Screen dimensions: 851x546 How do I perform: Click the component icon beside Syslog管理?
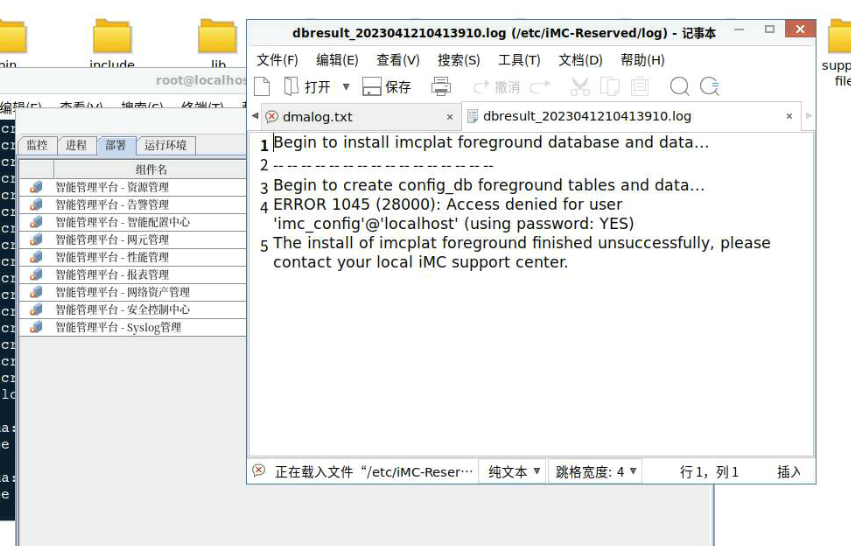(36, 327)
